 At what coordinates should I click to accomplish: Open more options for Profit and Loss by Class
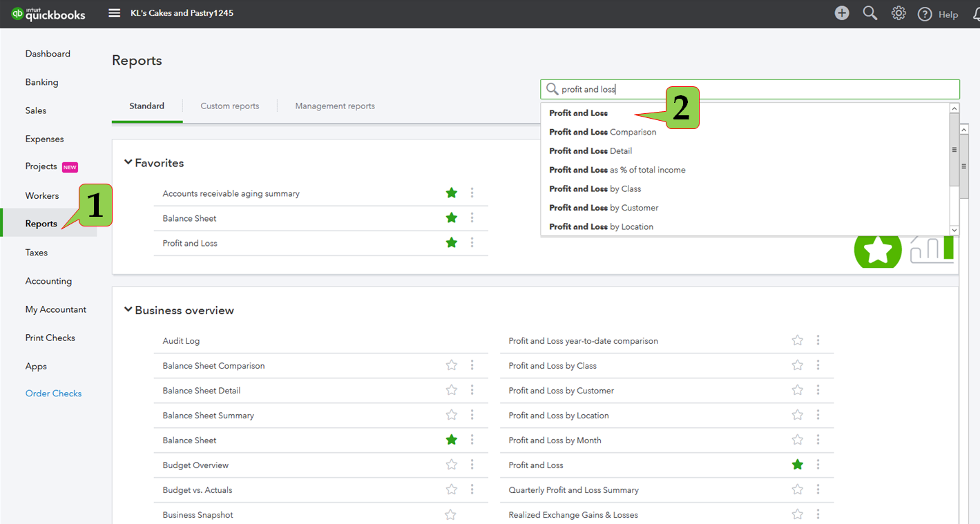pyautogui.click(x=818, y=365)
